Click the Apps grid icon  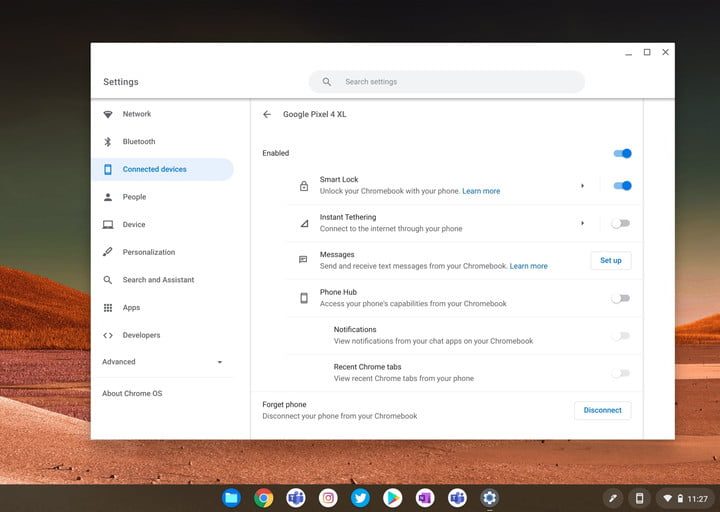click(108, 308)
